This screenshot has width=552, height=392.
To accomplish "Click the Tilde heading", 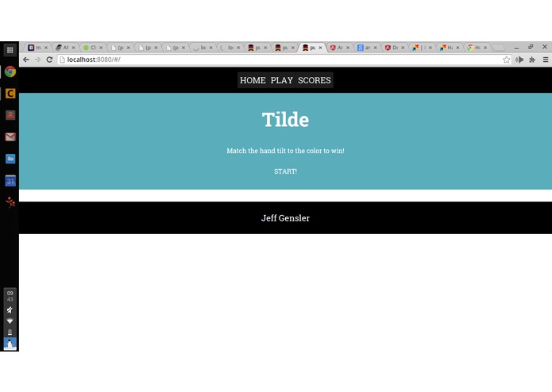I will (x=285, y=120).
